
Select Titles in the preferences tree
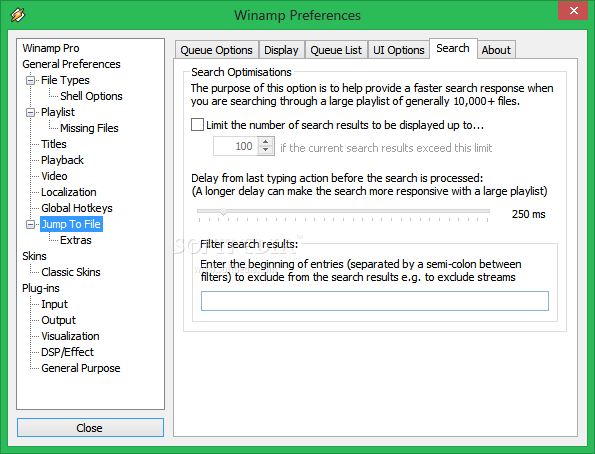pos(54,144)
